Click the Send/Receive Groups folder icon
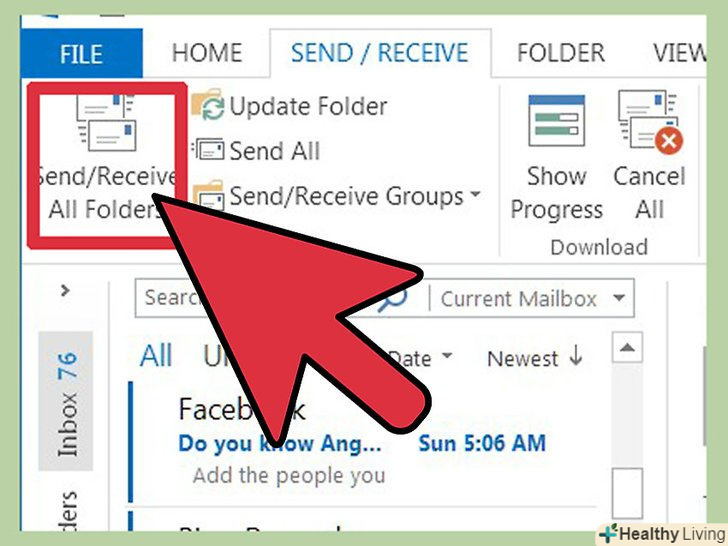Viewport: 728px width, 546px height. coord(208,195)
